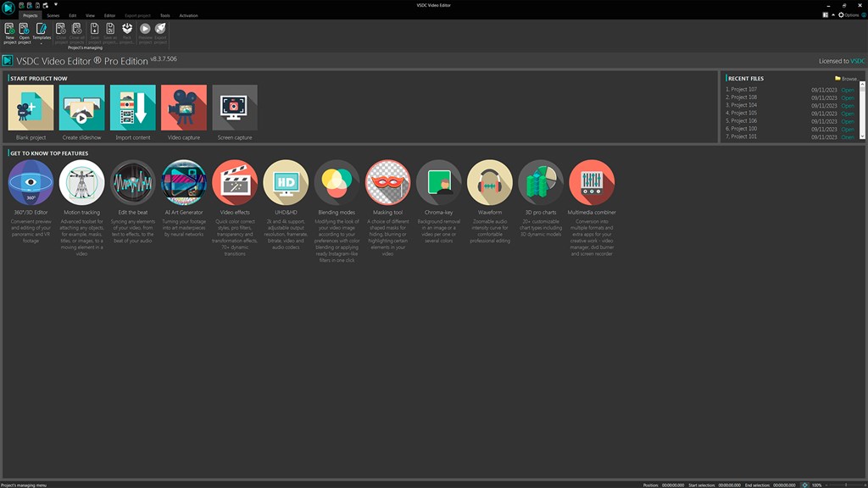
Task: Open the Activation ribbon tab
Action: tap(189, 15)
